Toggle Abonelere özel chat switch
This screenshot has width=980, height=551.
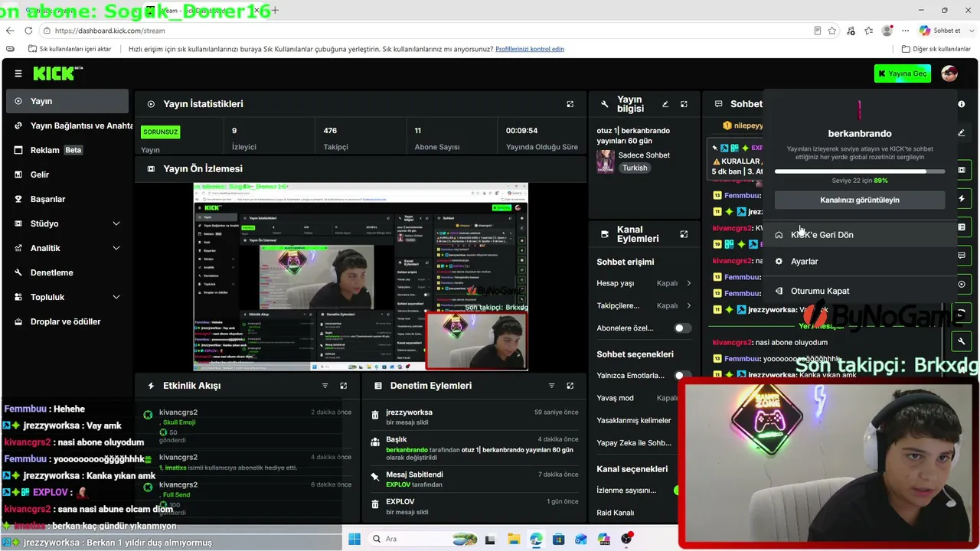[681, 328]
